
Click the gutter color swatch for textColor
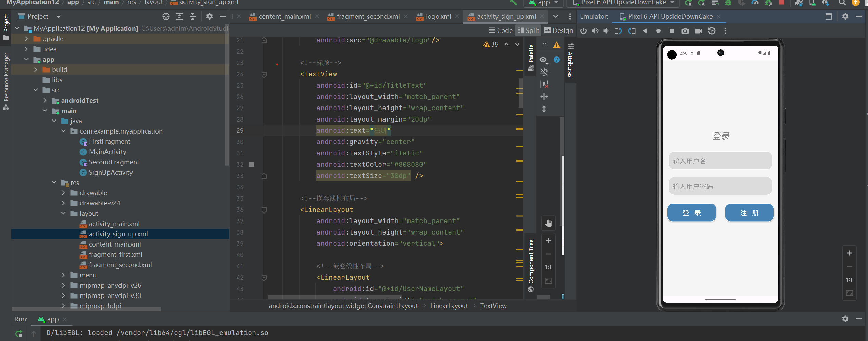point(252,164)
